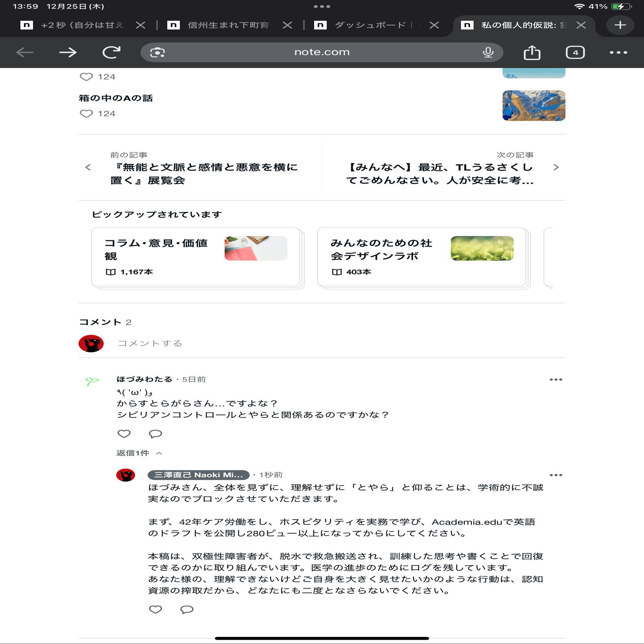Tap the コメントする comment input field
This screenshot has width=644, height=644.
click(150, 343)
